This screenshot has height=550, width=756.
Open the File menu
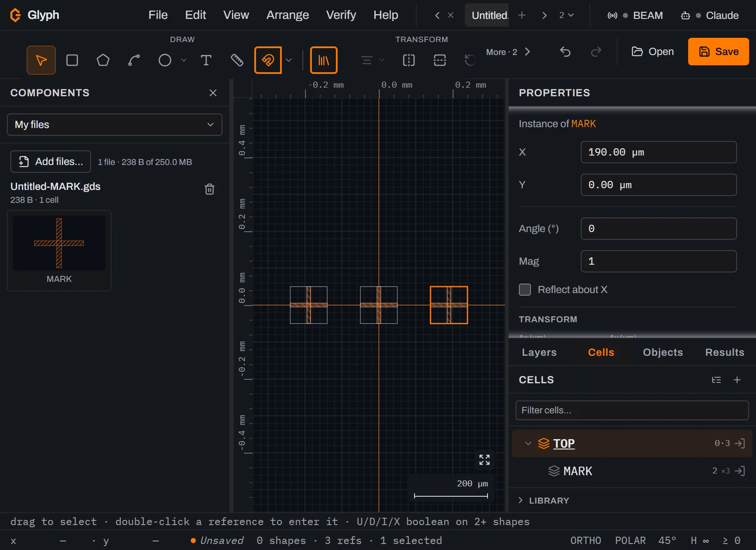pos(158,15)
